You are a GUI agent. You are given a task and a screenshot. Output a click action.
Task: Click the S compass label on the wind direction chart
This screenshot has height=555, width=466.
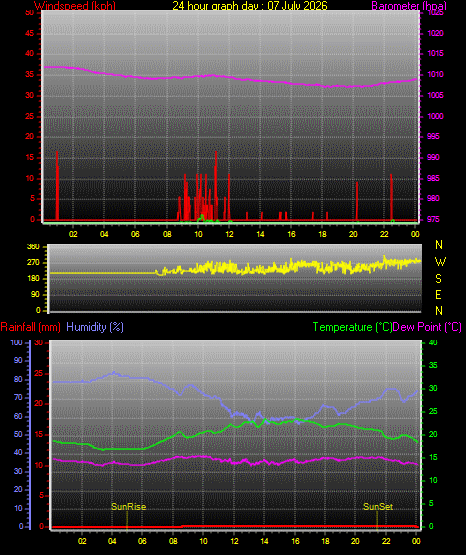(x=438, y=279)
